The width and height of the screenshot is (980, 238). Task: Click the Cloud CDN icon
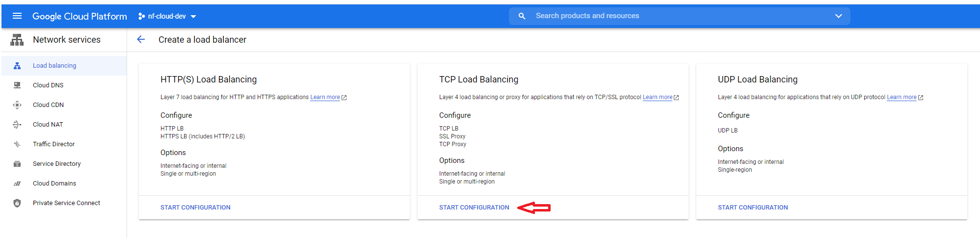click(17, 105)
